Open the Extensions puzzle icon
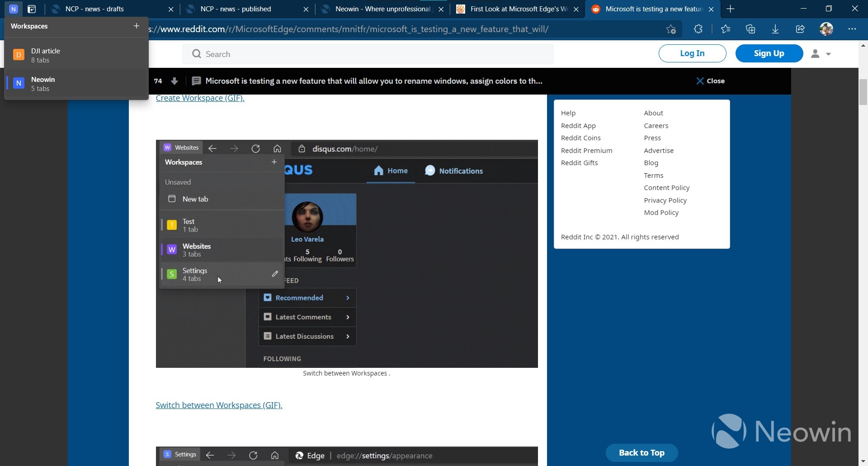This screenshot has width=868, height=466. pyautogui.click(x=698, y=29)
